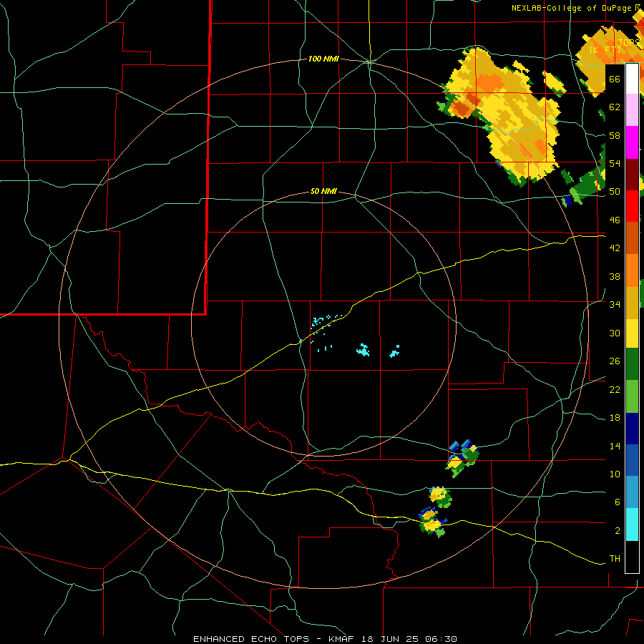
Task: Click legend value 58
Action: pos(615,135)
